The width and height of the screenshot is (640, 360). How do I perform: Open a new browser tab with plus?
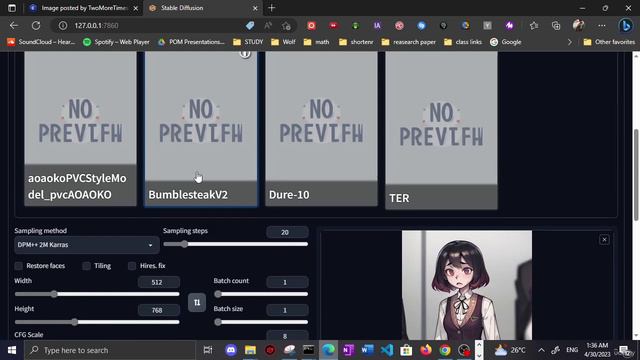pos(271,8)
